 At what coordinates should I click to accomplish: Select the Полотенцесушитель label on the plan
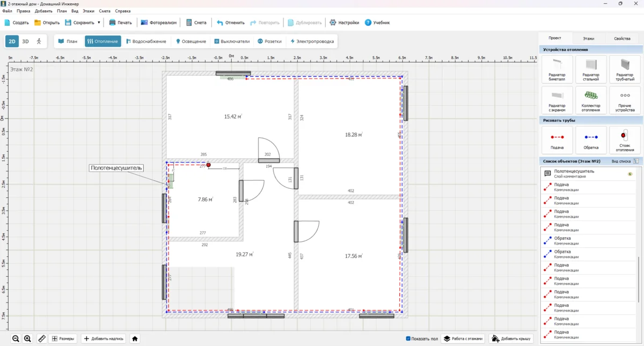pyautogui.click(x=116, y=168)
